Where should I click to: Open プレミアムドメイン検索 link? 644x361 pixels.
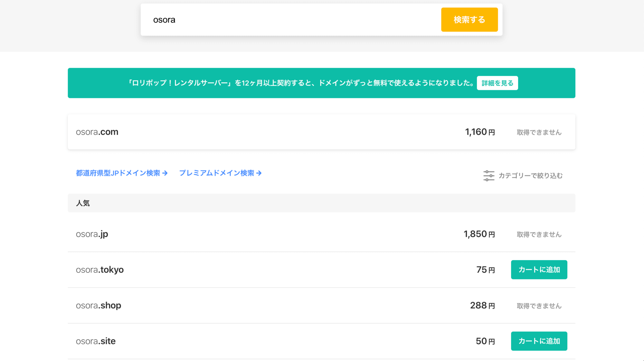tap(217, 173)
